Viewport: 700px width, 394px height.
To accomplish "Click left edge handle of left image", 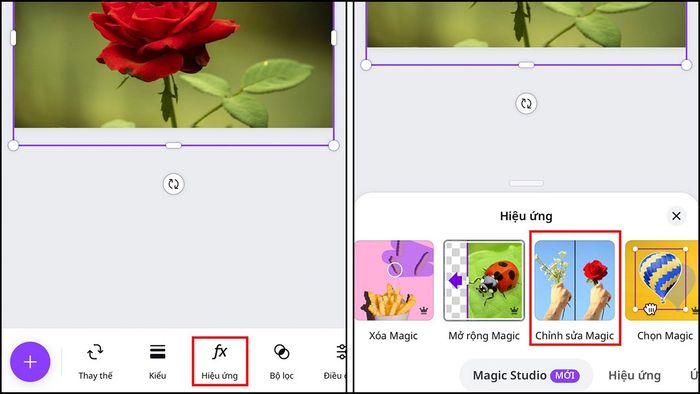I will pos(13,38).
